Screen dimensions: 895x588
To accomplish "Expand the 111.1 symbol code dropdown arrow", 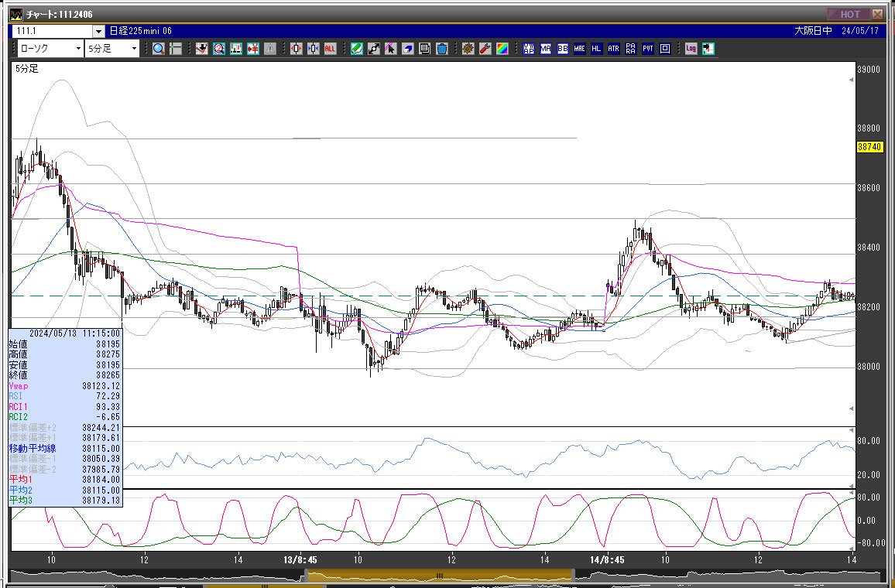I will [98, 32].
